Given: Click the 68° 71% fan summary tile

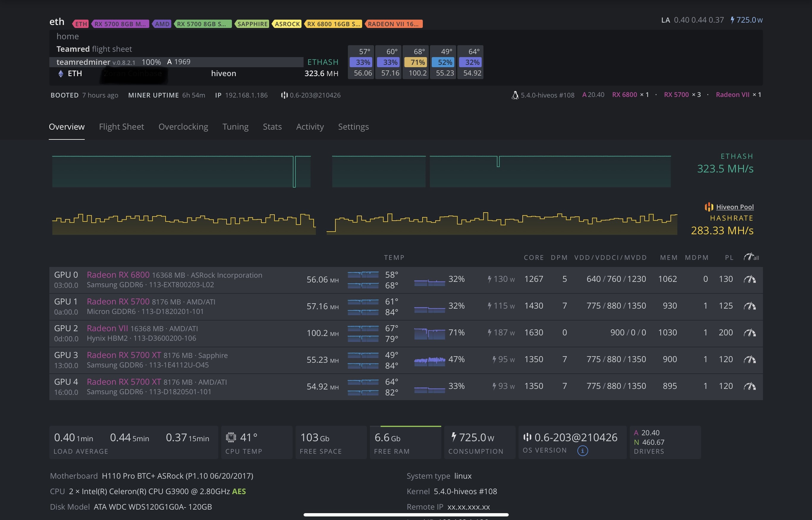Looking at the screenshot, I should tap(416, 62).
